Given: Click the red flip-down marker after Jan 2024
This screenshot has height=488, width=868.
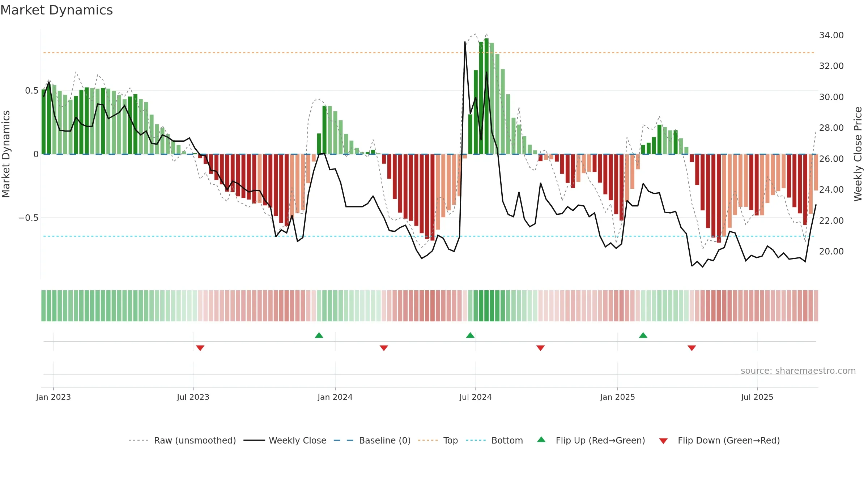Looking at the screenshot, I should click(x=384, y=348).
